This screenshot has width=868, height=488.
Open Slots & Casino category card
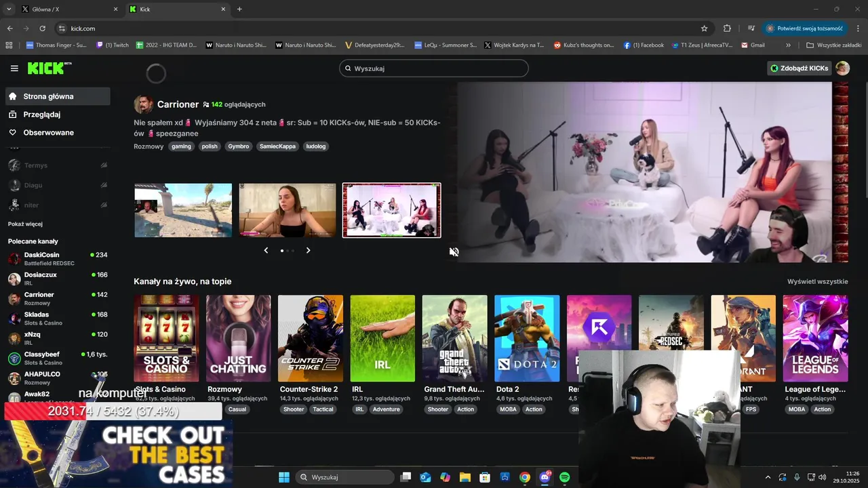166,338
